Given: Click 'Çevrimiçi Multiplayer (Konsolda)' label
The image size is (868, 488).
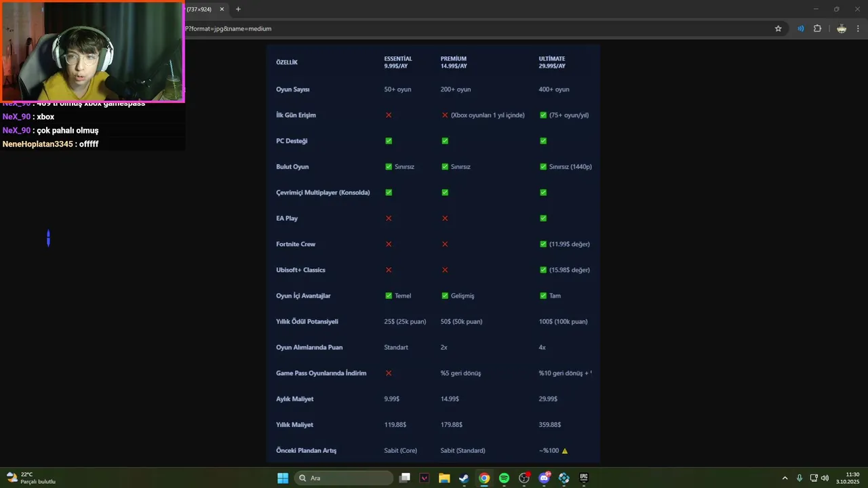Looking at the screenshot, I should [323, 192].
